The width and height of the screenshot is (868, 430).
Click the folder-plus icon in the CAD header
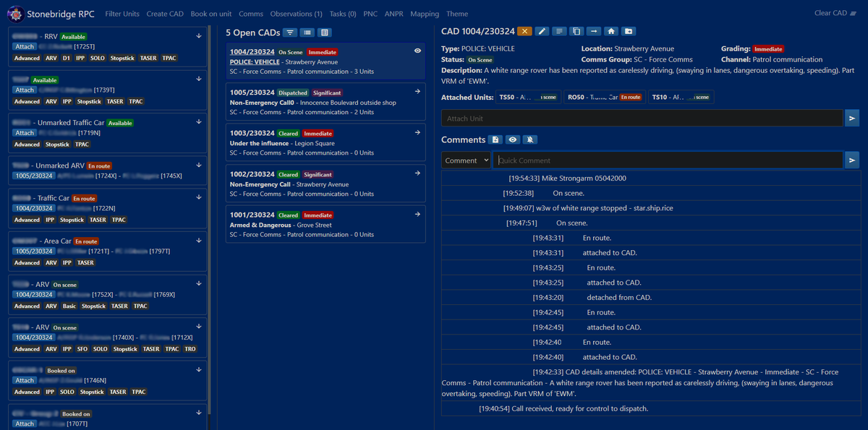[x=629, y=31]
